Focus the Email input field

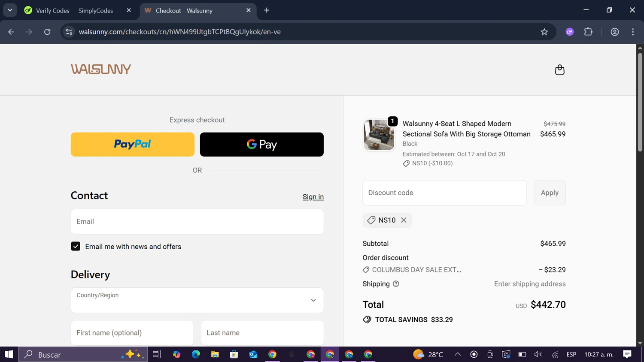point(197,221)
